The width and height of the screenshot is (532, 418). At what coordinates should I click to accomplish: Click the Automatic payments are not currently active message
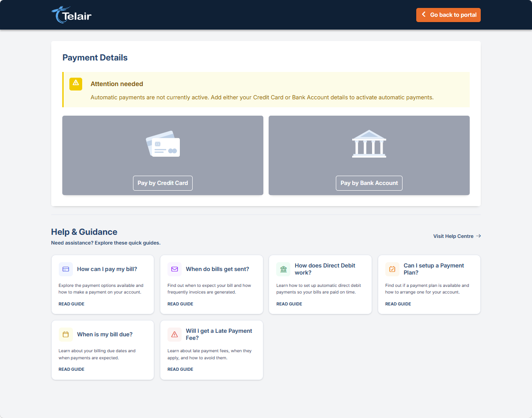pyautogui.click(x=262, y=98)
